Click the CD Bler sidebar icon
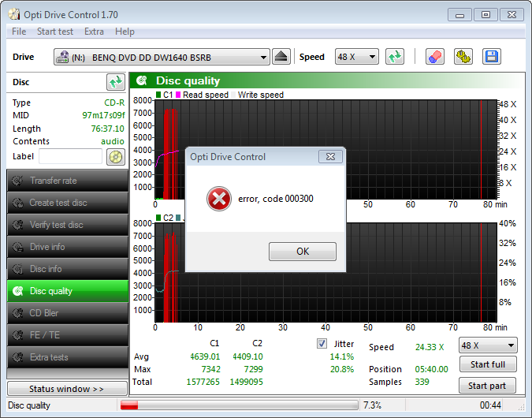This screenshot has width=532, height=418. pyautogui.click(x=17, y=313)
